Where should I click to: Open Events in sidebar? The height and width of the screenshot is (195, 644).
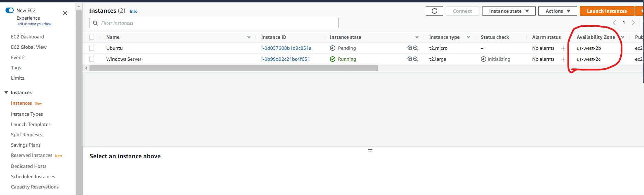point(18,57)
